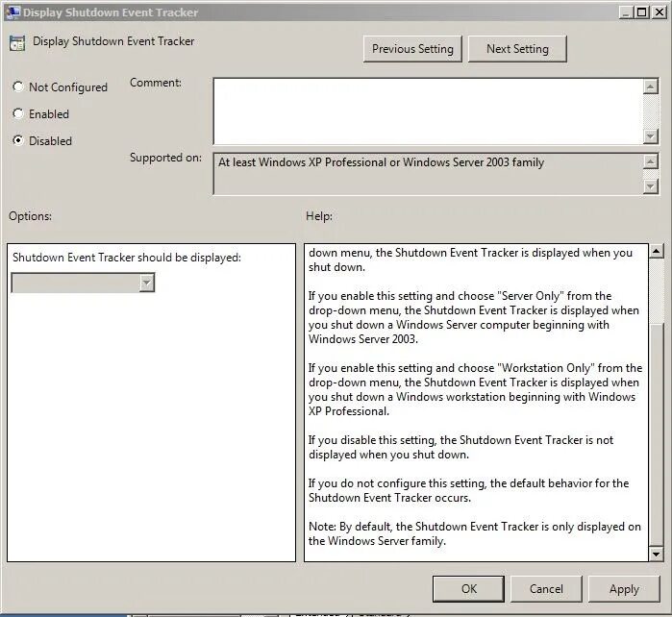This screenshot has width=672, height=617.
Task: Click the Supported on scroll down arrow
Action: coord(651,185)
